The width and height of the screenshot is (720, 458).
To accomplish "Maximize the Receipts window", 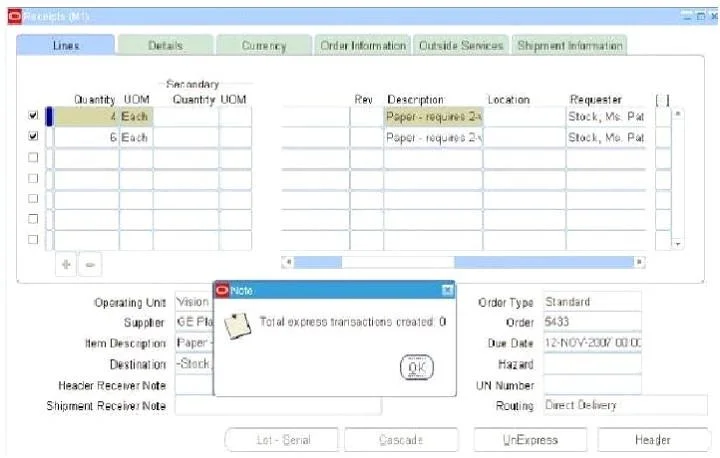I will click(x=701, y=17).
